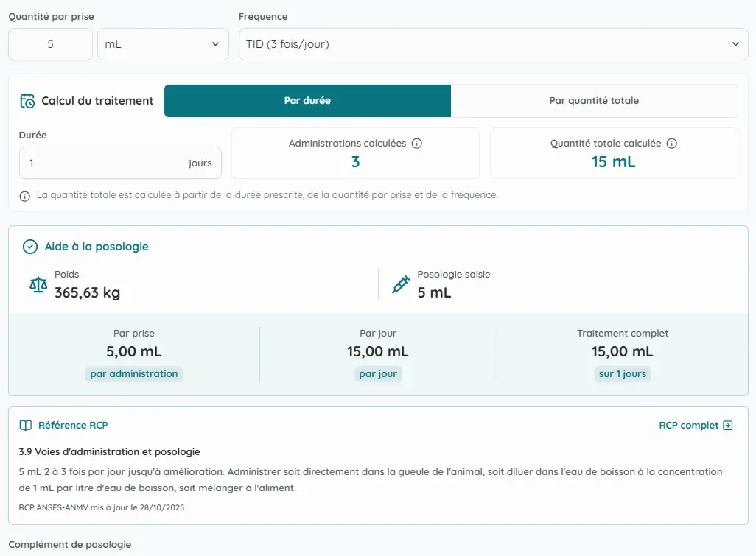Click the Traitement complet label
Image resolution: width=756 pixels, height=556 pixels.
[x=623, y=333]
